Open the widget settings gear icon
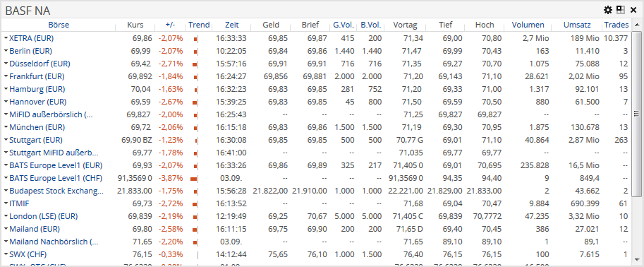The height and width of the screenshot is (267, 644). click(608, 10)
